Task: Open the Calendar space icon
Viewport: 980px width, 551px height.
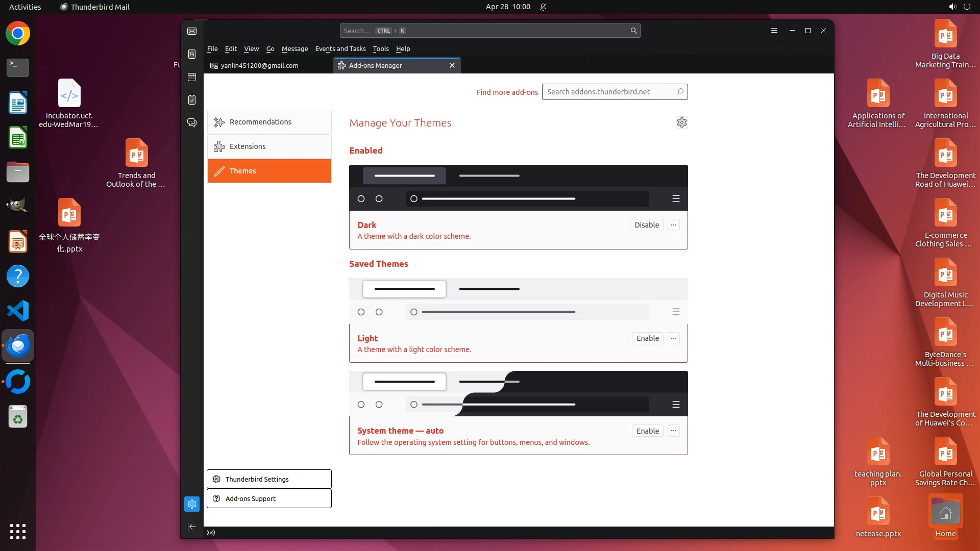Action: click(x=192, y=77)
